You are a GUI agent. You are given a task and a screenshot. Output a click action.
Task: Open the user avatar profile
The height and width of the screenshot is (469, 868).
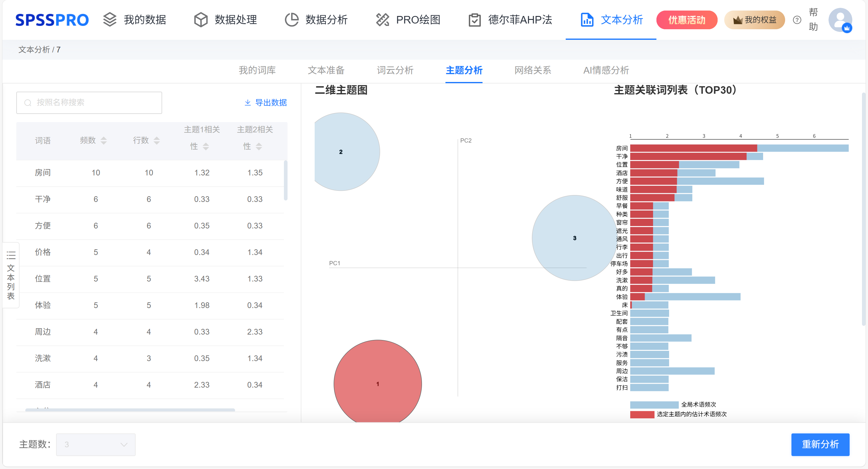(x=840, y=20)
